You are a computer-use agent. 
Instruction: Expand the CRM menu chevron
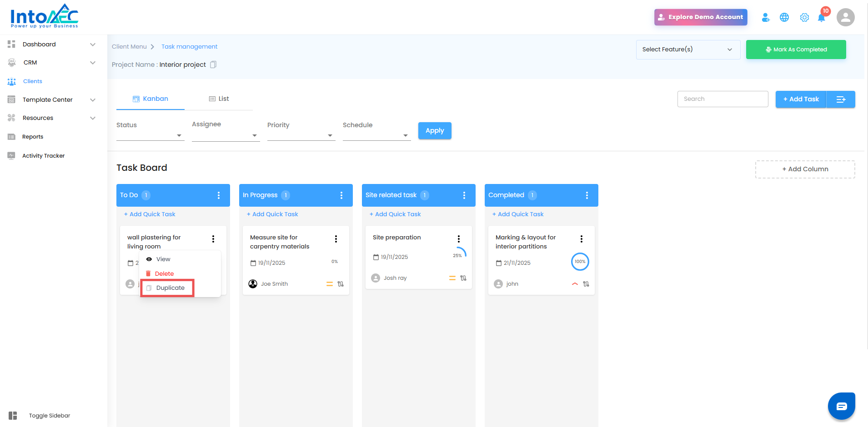coord(93,63)
